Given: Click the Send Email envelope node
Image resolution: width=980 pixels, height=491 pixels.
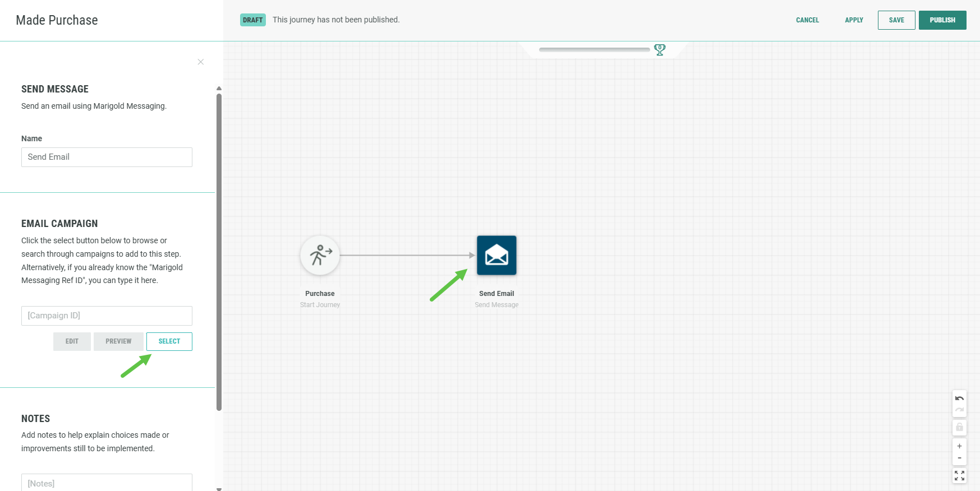Looking at the screenshot, I should (x=496, y=256).
